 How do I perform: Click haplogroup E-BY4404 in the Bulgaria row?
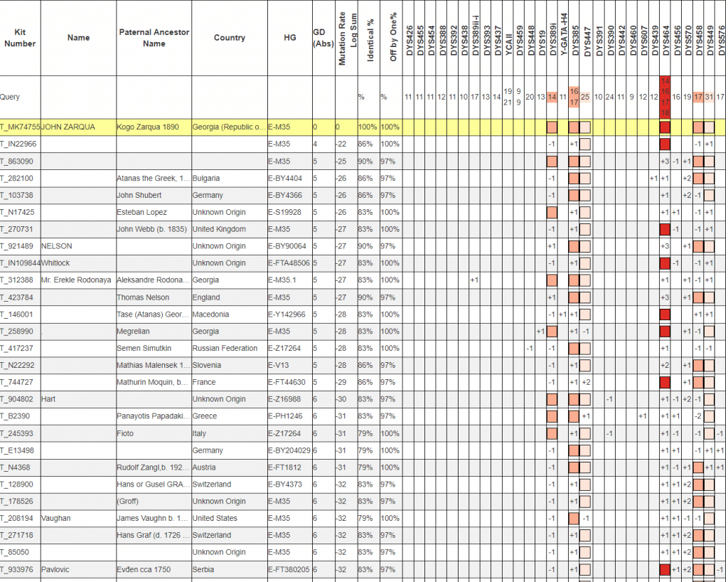point(287,179)
